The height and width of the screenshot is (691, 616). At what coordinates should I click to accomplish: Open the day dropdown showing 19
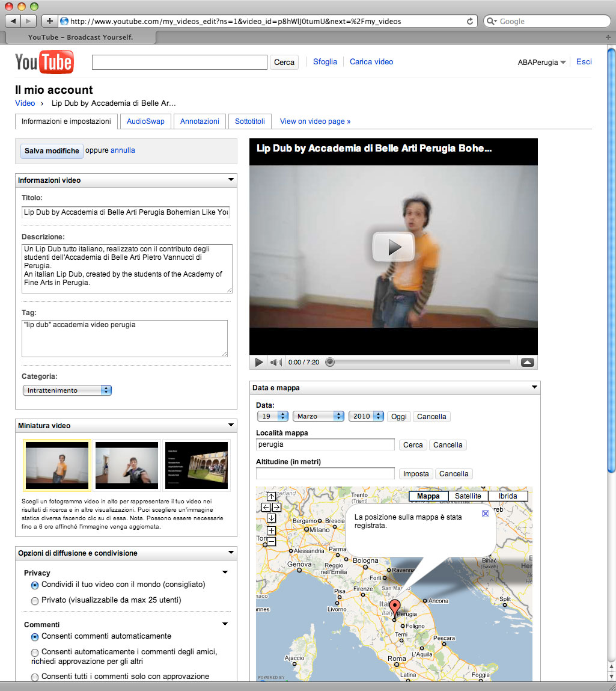pyautogui.click(x=273, y=416)
